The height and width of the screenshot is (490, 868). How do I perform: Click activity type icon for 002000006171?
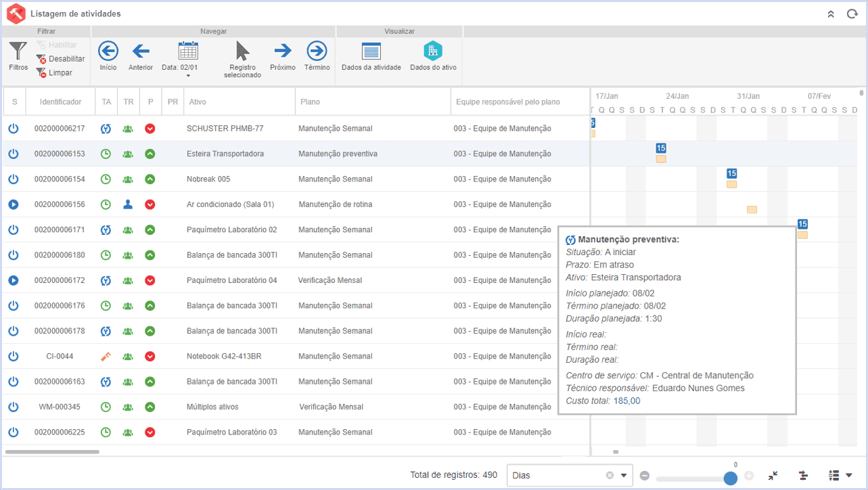click(106, 229)
